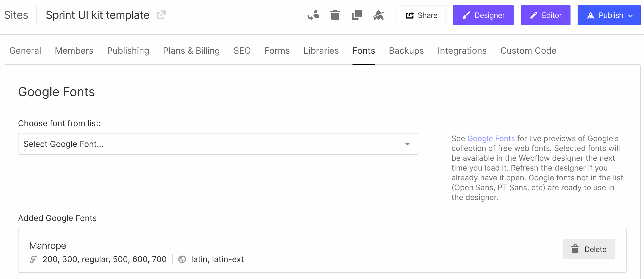Click the font weights icon beside Manrope weights

pos(33,259)
